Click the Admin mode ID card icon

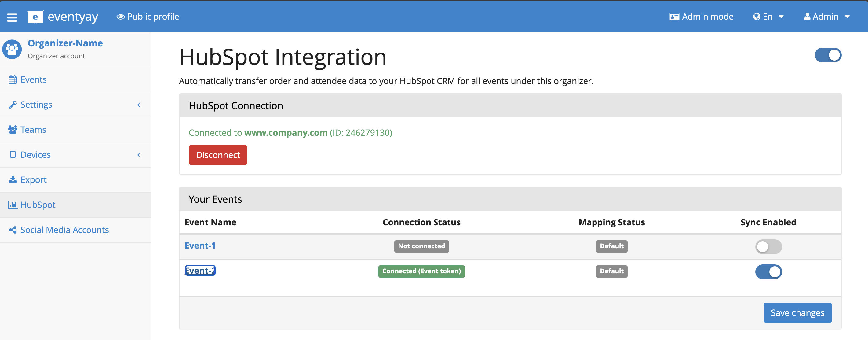[674, 17]
